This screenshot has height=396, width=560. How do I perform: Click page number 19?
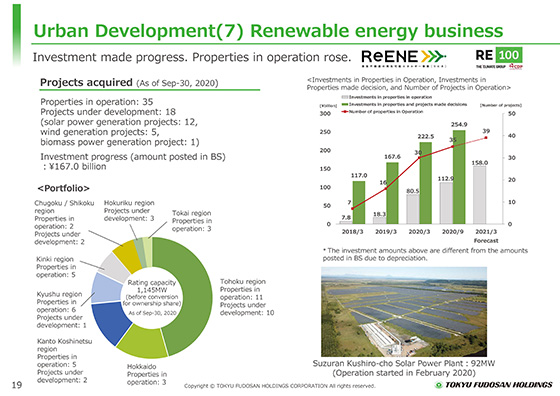click(x=17, y=385)
